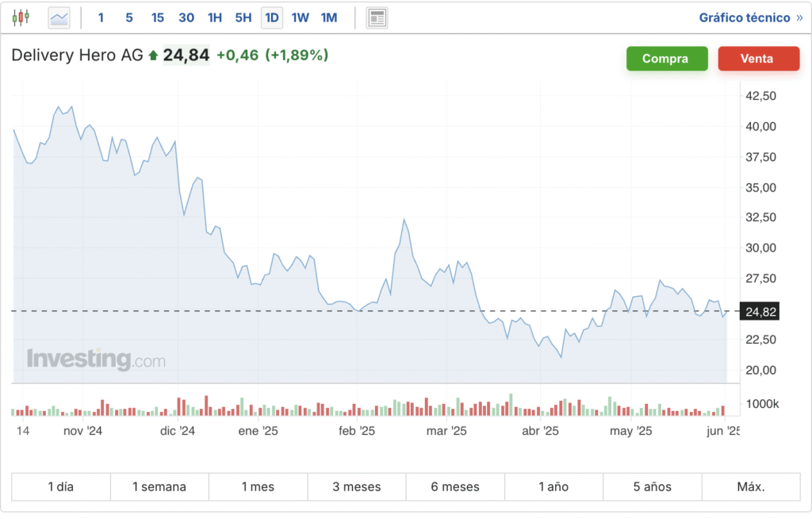Open the news overlay icon in toolbar
The image size is (812, 519).
pyautogui.click(x=377, y=18)
